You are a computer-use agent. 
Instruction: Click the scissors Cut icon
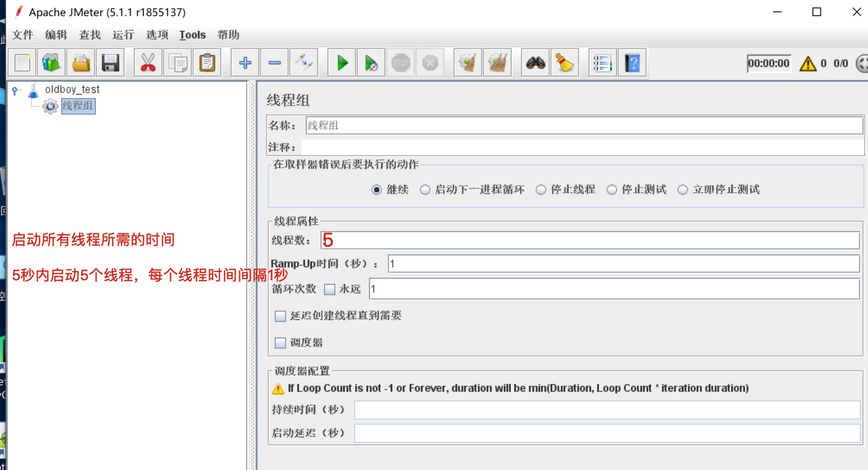point(148,63)
